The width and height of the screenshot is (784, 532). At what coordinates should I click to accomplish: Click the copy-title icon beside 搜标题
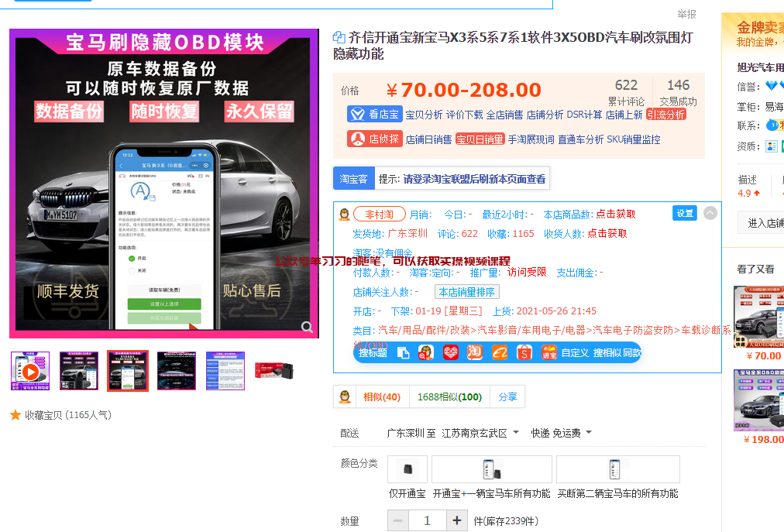pos(402,353)
